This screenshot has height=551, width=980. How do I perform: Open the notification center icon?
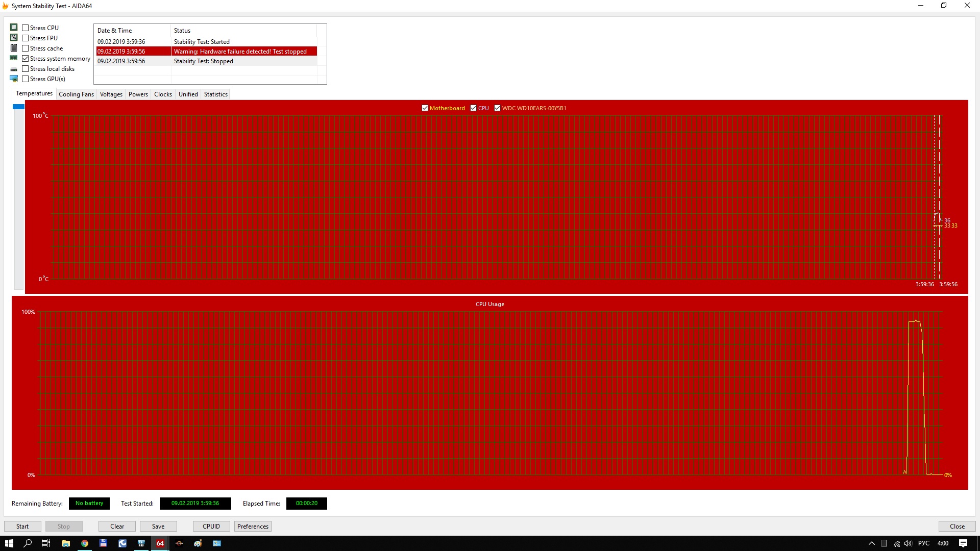click(x=963, y=543)
